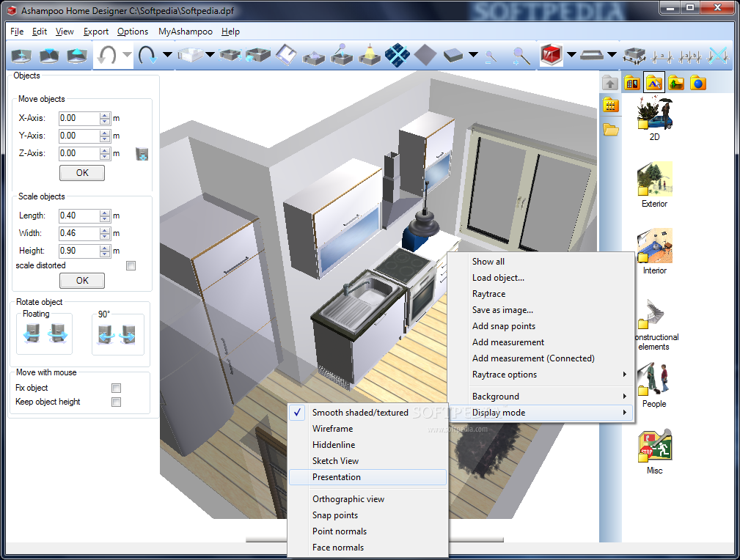Open dropdown beside flat floor tray icon
Screen dimensions: 740x560
612,55
